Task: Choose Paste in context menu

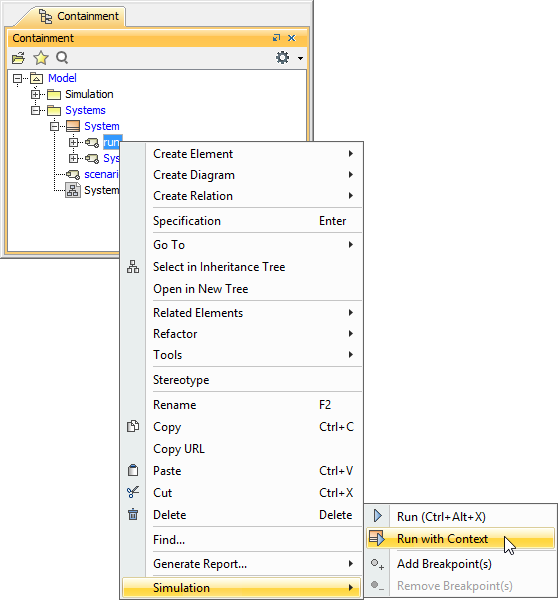Action: coord(241,471)
